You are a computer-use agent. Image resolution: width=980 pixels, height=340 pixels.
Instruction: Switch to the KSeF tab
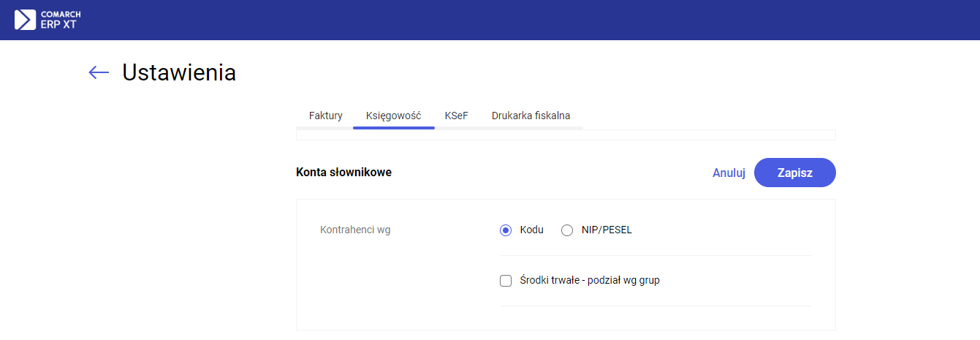[x=456, y=116]
